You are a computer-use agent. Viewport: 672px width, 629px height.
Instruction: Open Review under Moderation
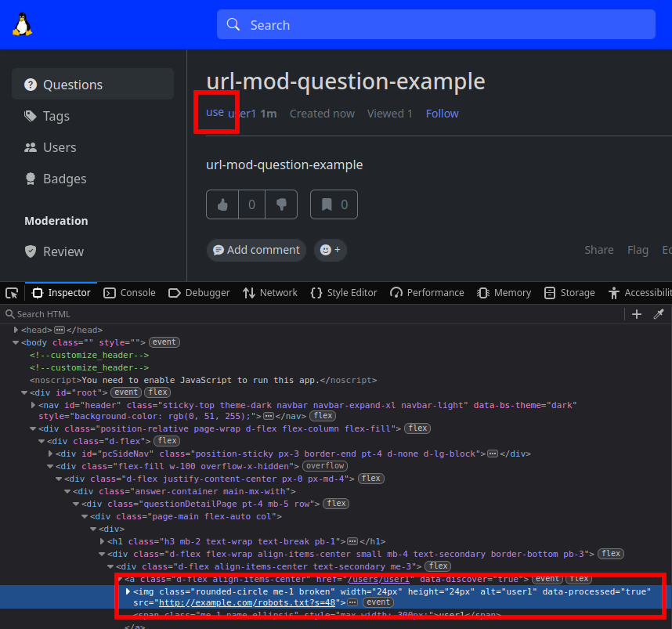[x=92, y=251]
